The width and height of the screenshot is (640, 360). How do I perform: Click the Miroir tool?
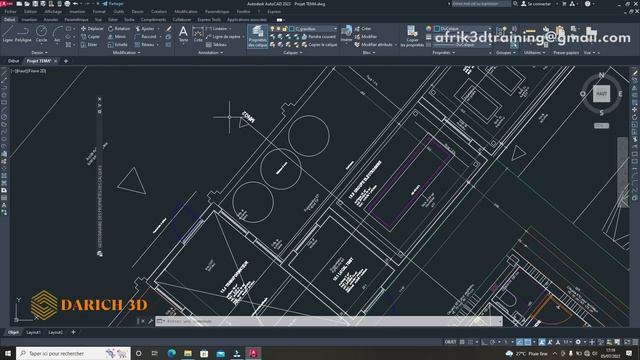[x=117, y=37]
